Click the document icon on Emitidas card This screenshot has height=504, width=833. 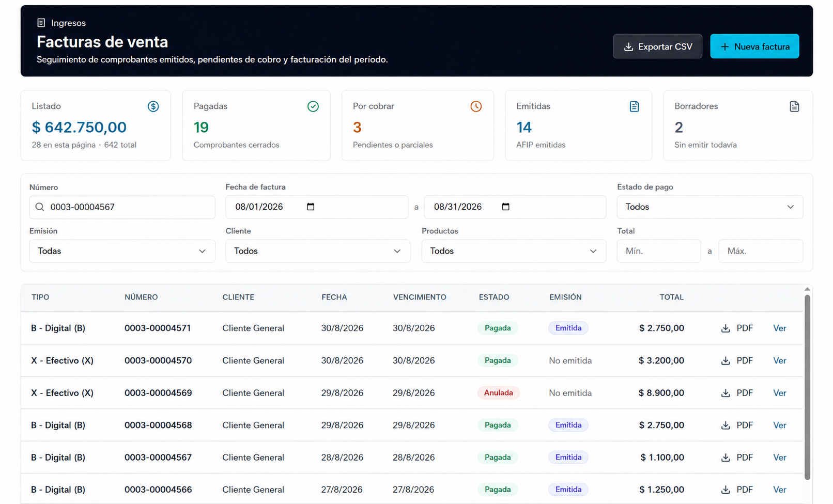(634, 106)
